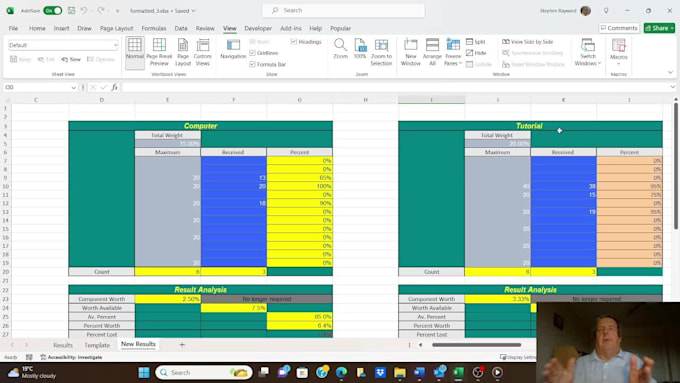This screenshot has height=383, width=680.
Task: Select the Computer header cell
Action: tap(200, 126)
